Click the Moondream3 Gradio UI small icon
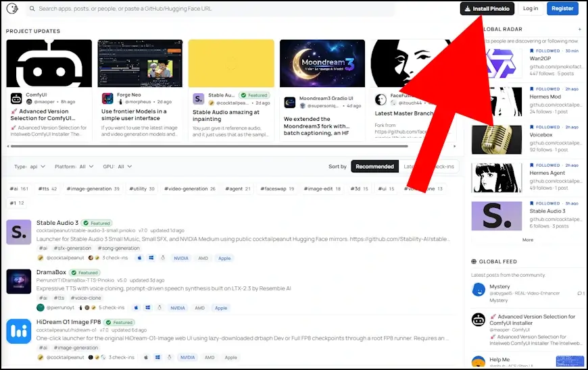Screen dimensions: 588x370 pos(289,102)
